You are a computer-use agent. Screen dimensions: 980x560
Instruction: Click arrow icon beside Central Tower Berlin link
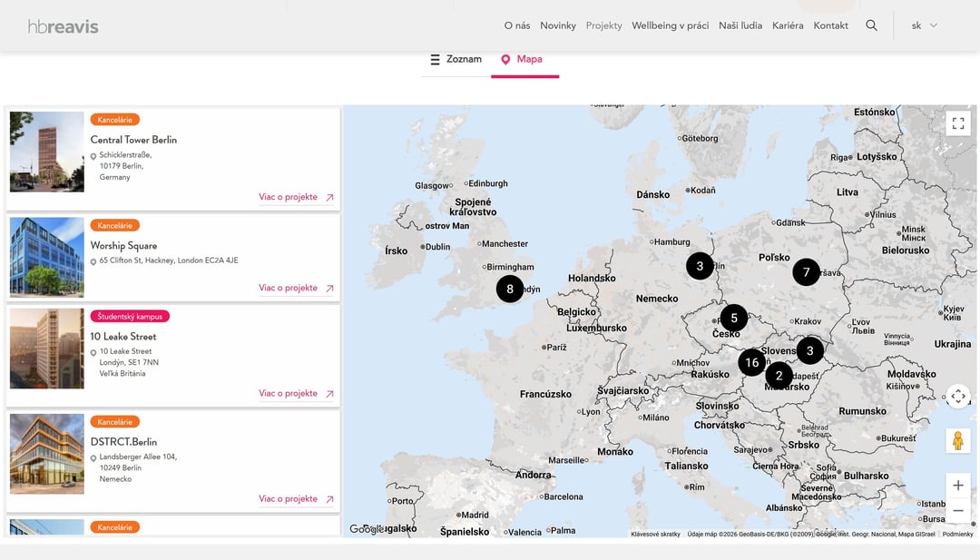pos(329,198)
